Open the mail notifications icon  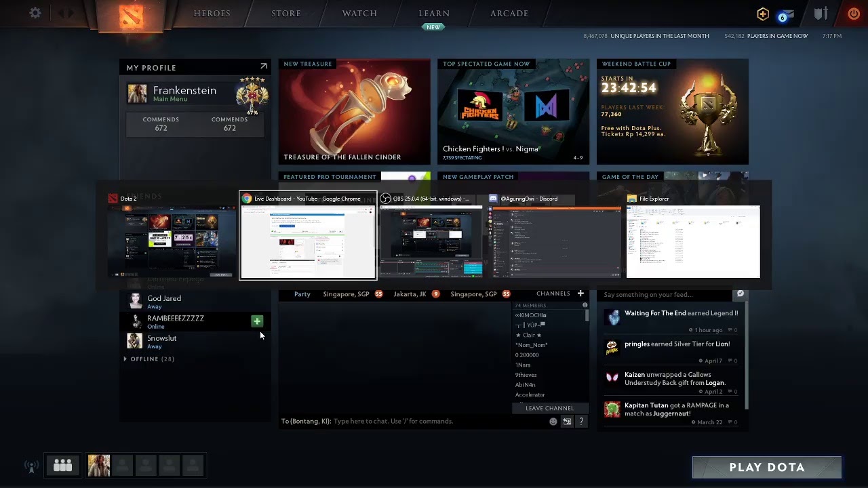tap(787, 15)
